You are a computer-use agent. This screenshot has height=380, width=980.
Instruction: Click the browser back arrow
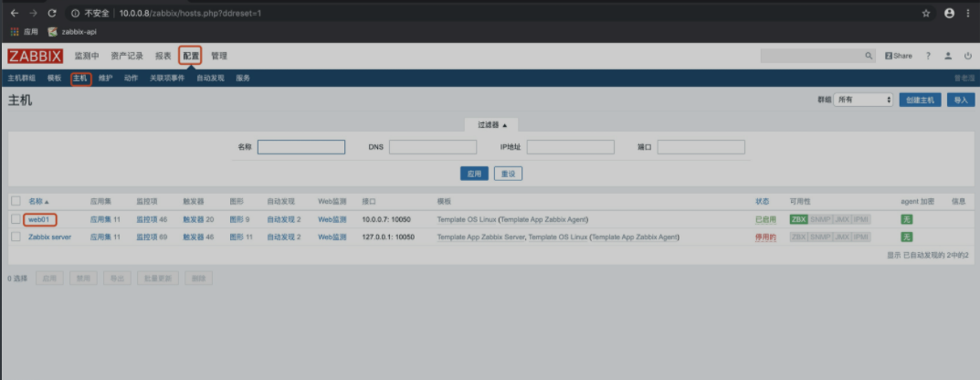coord(15,13)
